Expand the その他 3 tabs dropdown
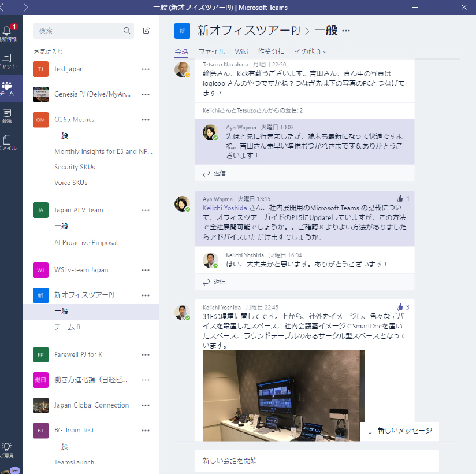 (311, 51)
